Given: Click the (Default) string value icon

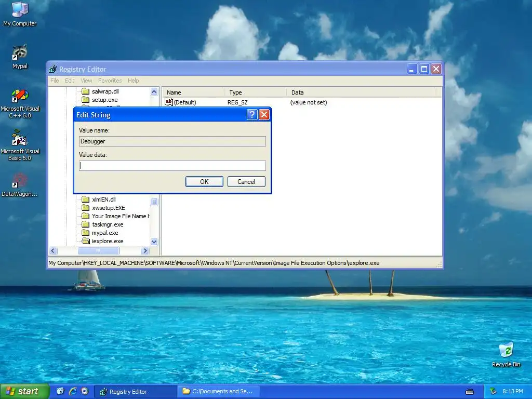Looking at the screenshot, I should 169,102.
